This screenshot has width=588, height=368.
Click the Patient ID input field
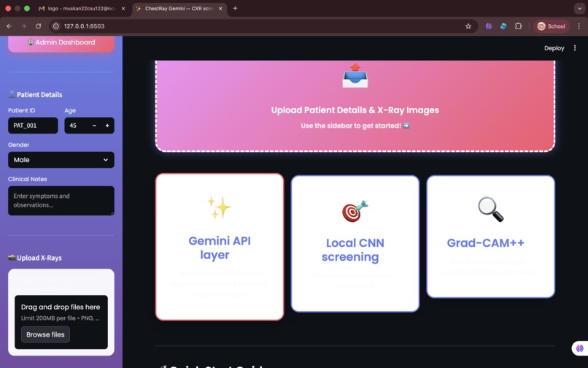point(33,126)
